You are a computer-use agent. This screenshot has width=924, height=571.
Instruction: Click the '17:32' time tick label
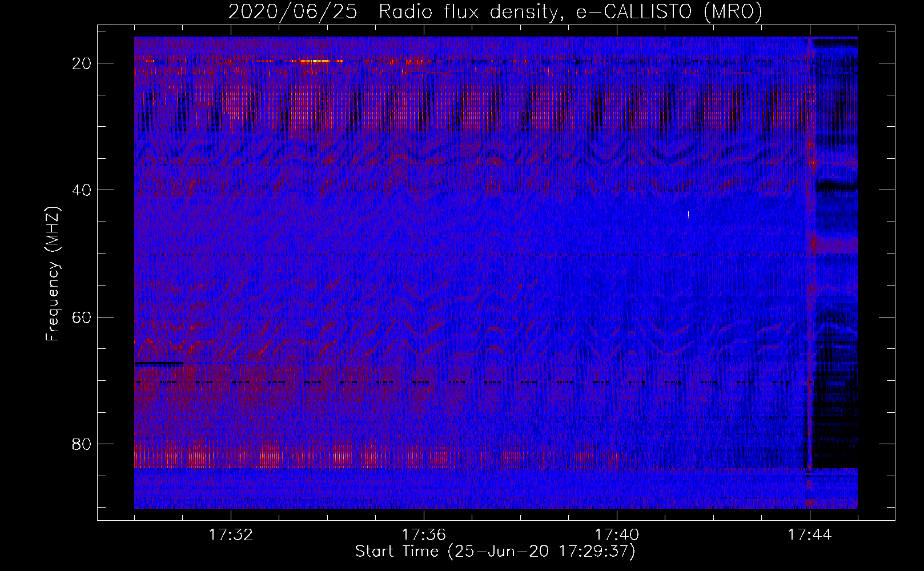tap(231, 535)
